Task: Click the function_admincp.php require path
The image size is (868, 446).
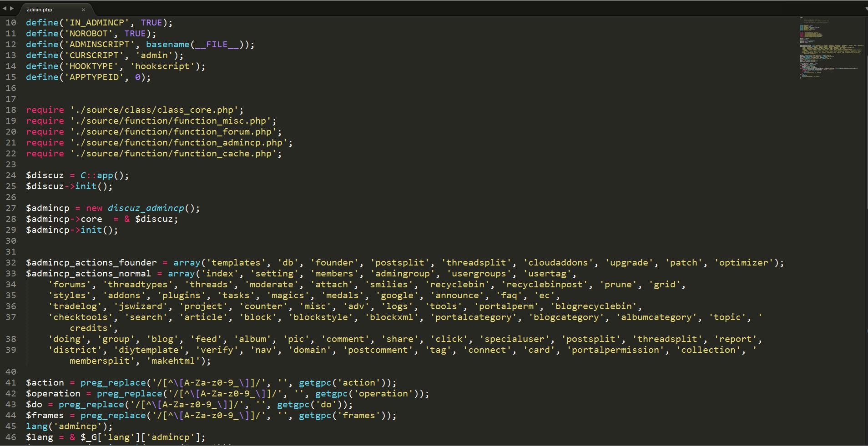Action: click(x=182, y=143)
